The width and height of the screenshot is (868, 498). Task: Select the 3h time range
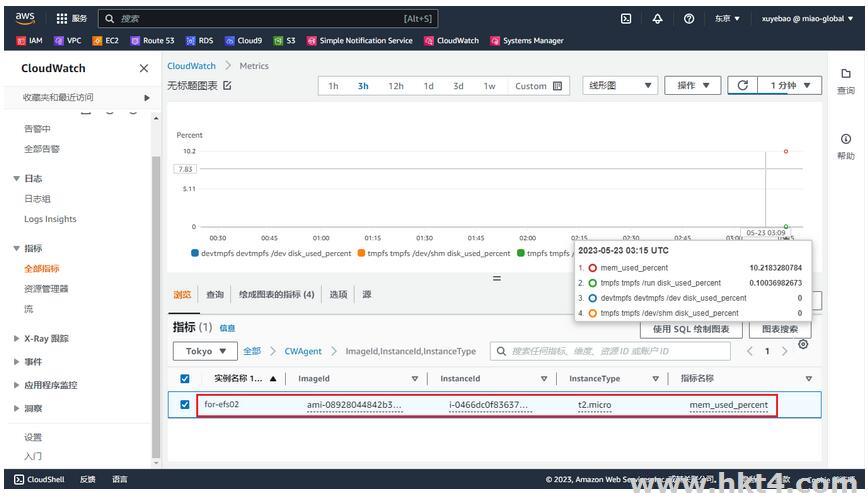click(363, 86)
